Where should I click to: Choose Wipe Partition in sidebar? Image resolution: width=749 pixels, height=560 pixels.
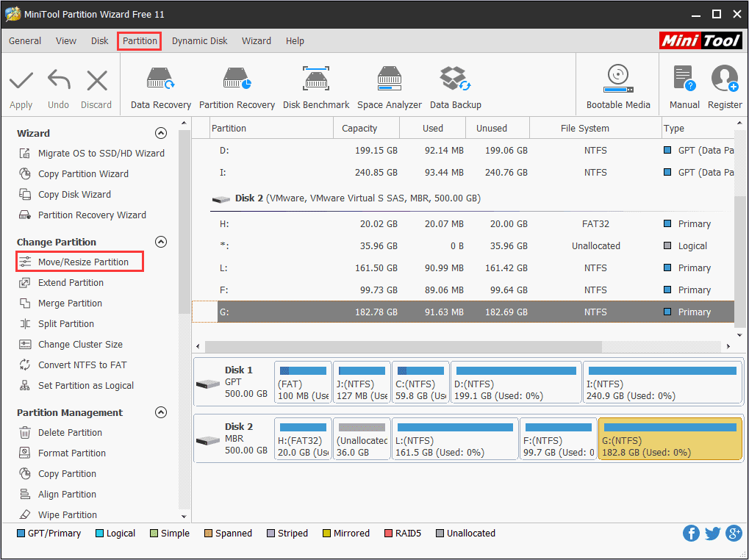[58, 514]
